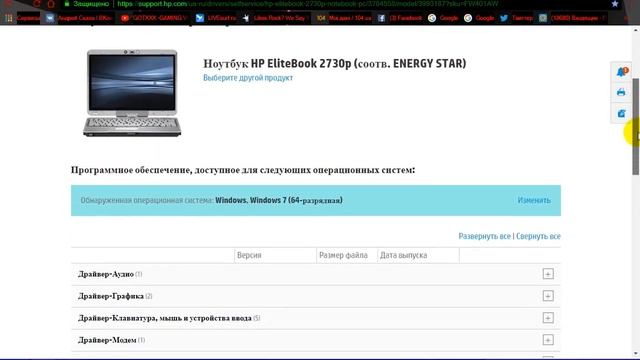Screen dimensions: 640x360
Task: Open the YouTube bookmark in the bookmarks bar
Action: [x=154, y=18]
